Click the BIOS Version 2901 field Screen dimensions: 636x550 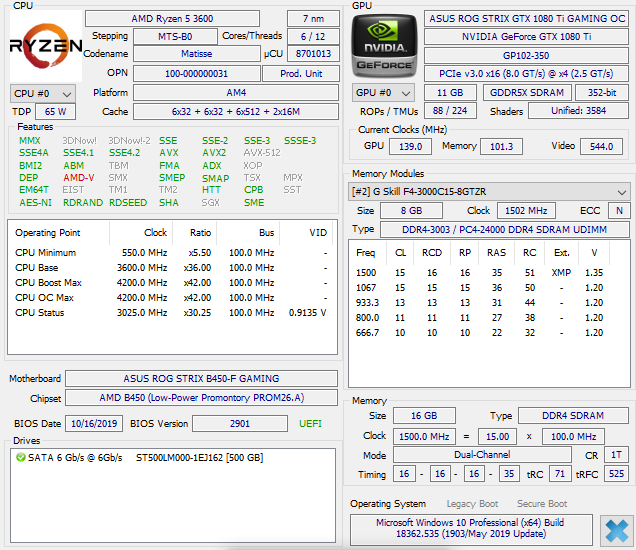point(240,424)
